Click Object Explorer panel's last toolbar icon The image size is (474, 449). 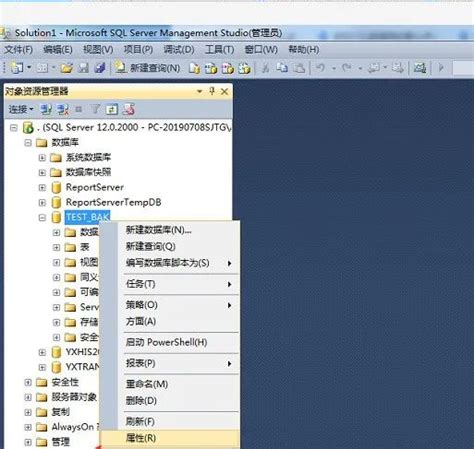(x=129, y=109)
